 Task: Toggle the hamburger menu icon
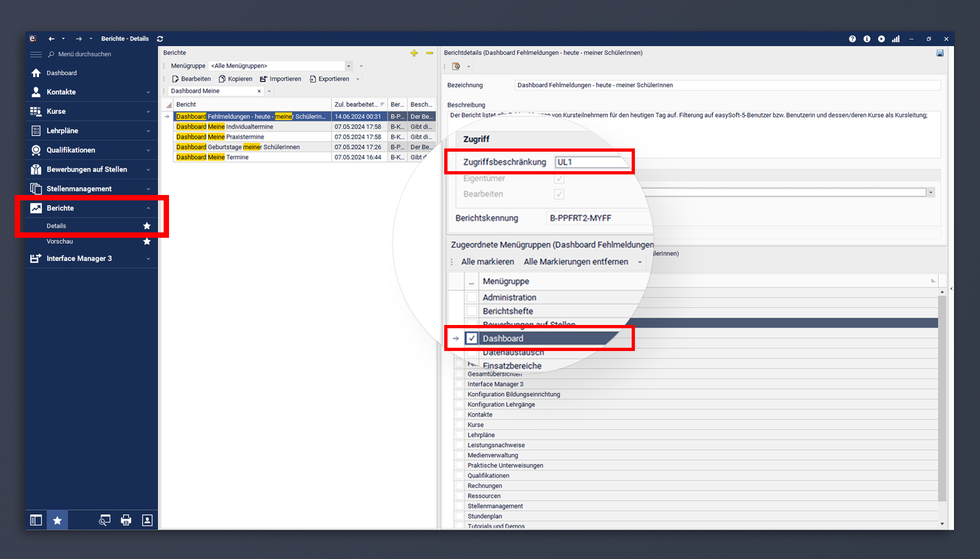[36, 54]
